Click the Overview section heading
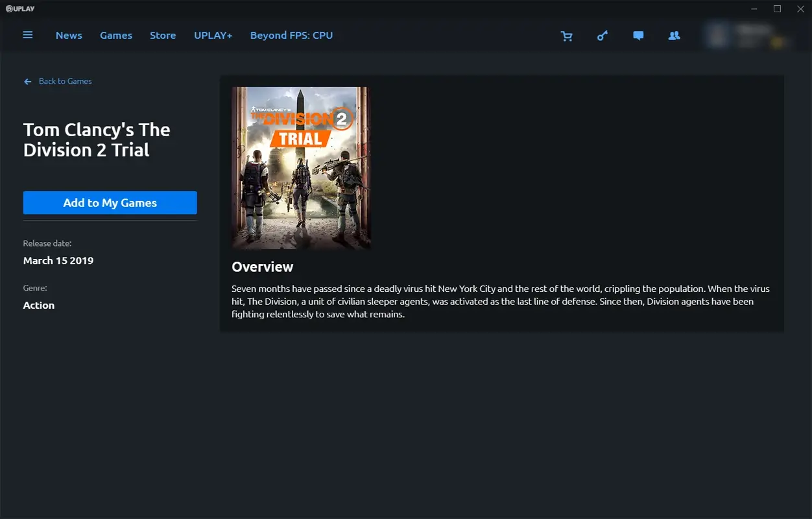Image resolution: width=812 pixels, height=519 pixels. 262,267
